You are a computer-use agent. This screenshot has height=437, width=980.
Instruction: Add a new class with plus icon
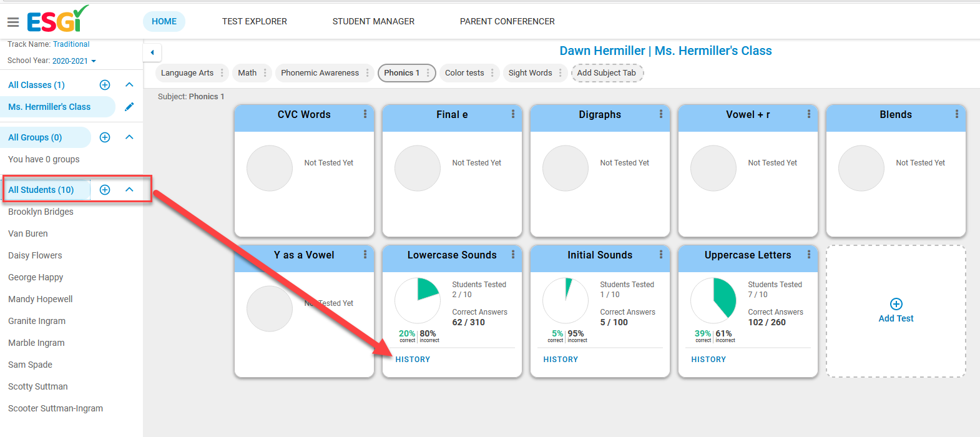pyautogui.click(x=105, y=85)
